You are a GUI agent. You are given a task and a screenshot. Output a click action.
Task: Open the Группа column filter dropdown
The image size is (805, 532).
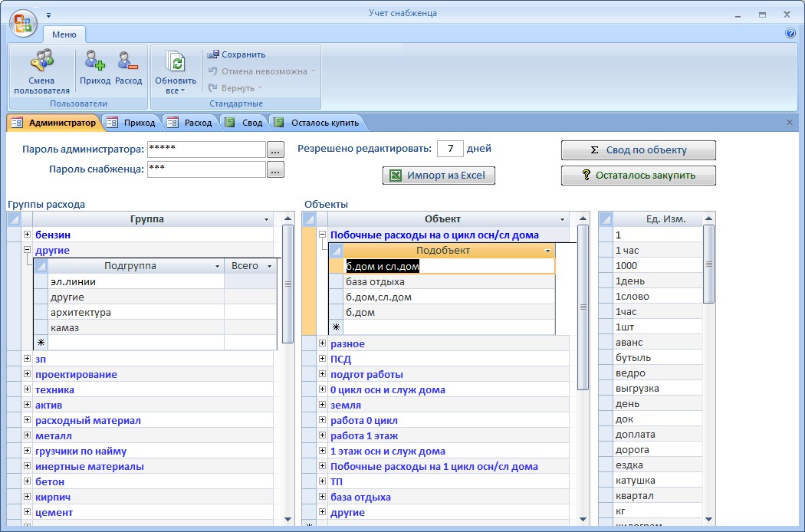(x=267, y=220)
